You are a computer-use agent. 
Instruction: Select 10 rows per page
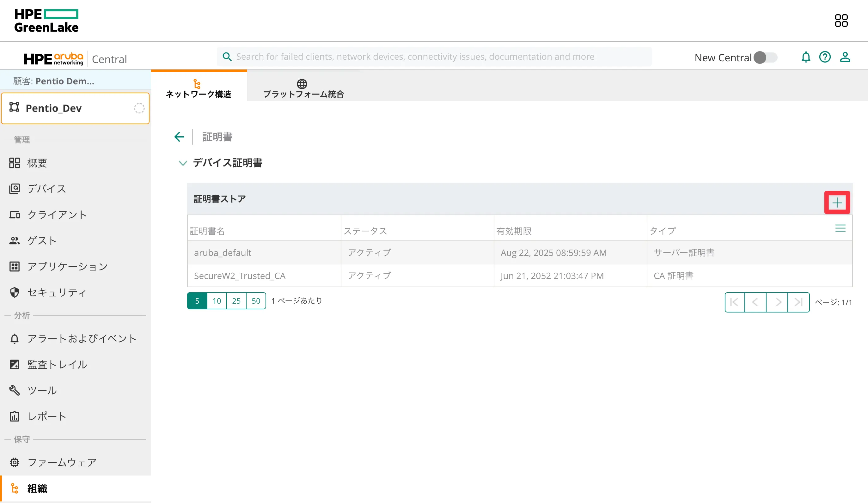coord(217,301)
